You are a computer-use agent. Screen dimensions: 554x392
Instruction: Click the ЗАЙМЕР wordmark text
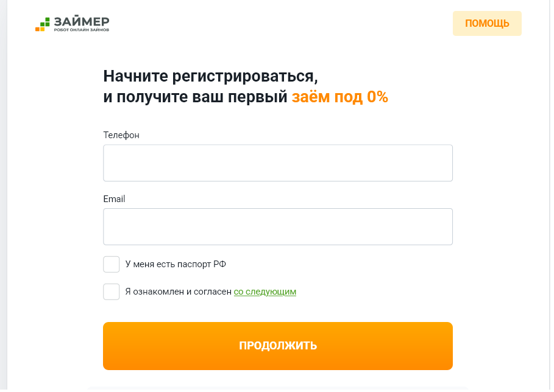click(x=82, y=21)
